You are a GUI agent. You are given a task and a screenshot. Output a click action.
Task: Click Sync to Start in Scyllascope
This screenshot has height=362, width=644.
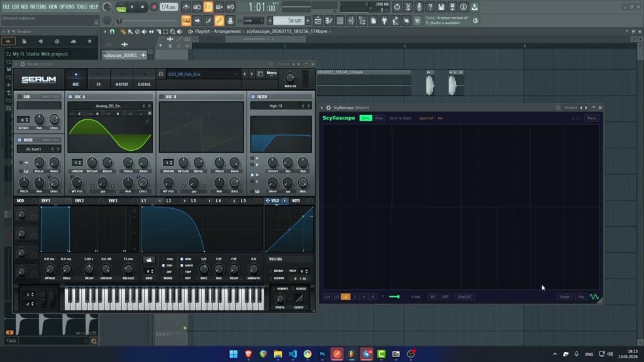coord(401,118)
